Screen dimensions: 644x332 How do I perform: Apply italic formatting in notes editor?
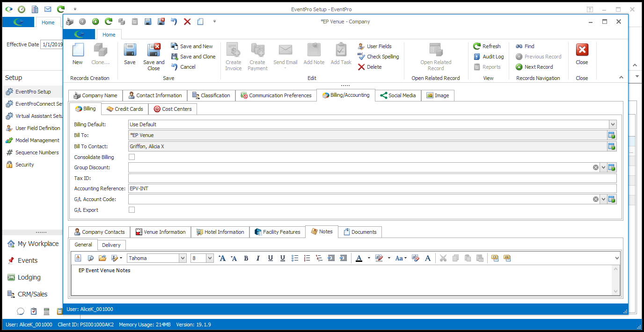point(258,258)
